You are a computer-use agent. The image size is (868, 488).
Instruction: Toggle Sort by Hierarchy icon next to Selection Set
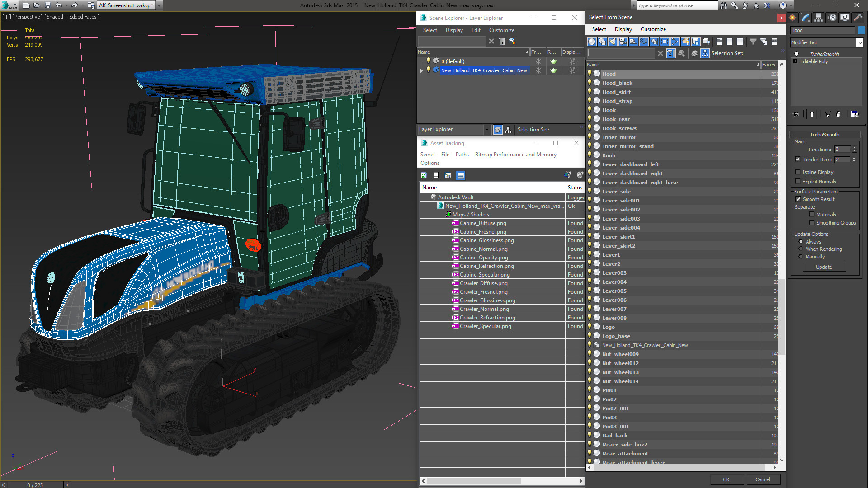click(x=705, y=53)
